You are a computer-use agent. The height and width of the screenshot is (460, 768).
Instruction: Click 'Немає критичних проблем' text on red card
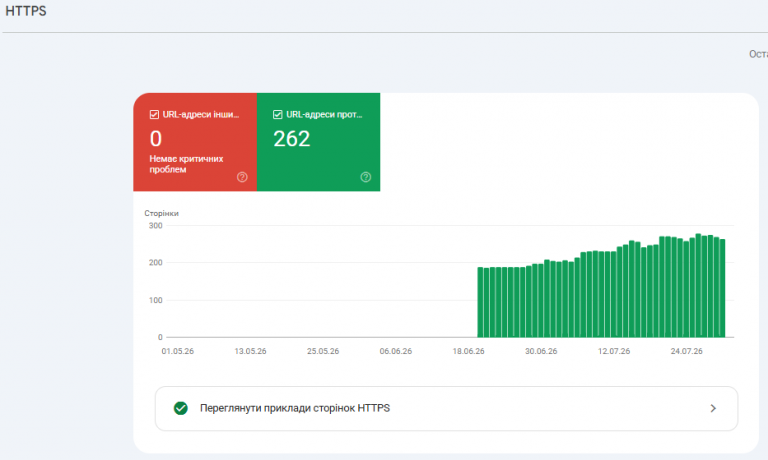pos(186,164)
